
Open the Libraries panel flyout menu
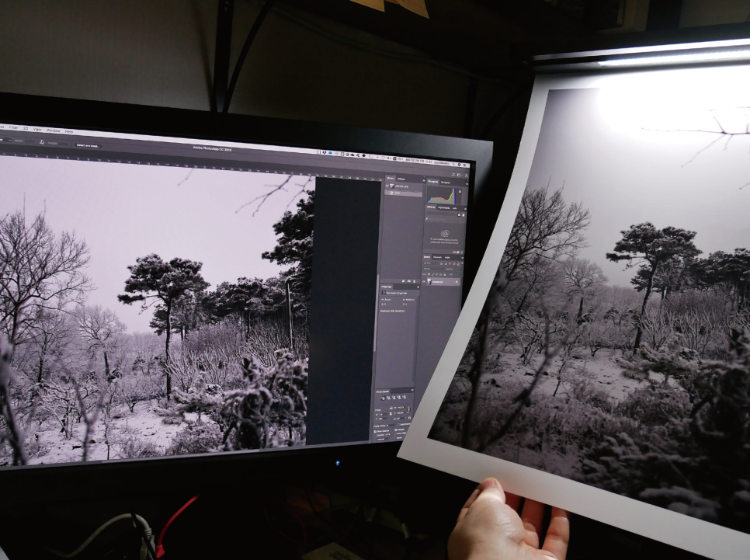(x=465, y=209)
